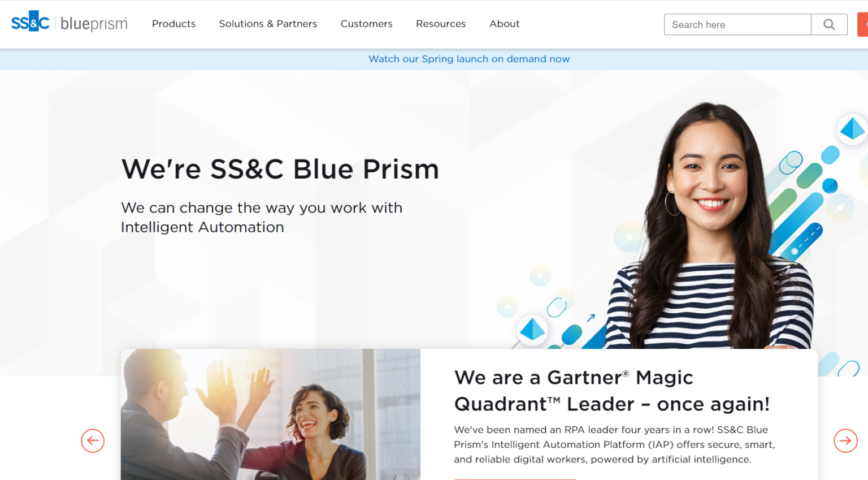The height and width of the screenshot is (480, 868).
Task: Click the blue prism icon at top right
Action: click(852, 129)
